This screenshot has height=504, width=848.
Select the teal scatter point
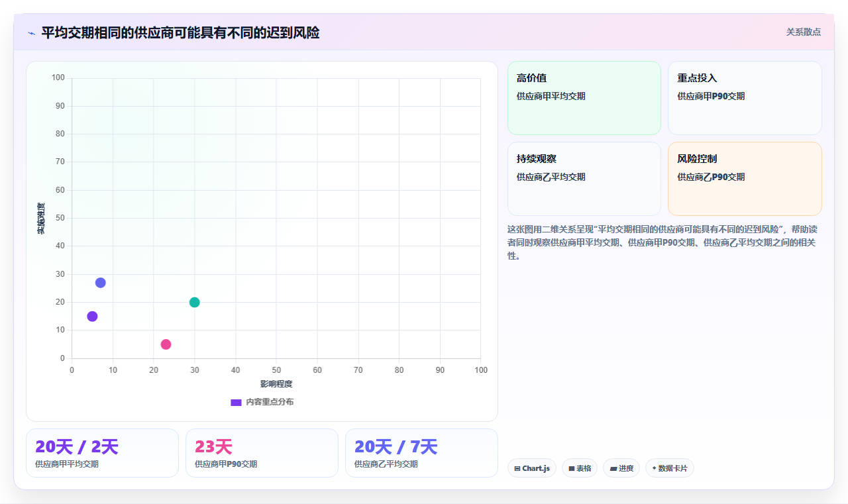[x=194, y=303]
